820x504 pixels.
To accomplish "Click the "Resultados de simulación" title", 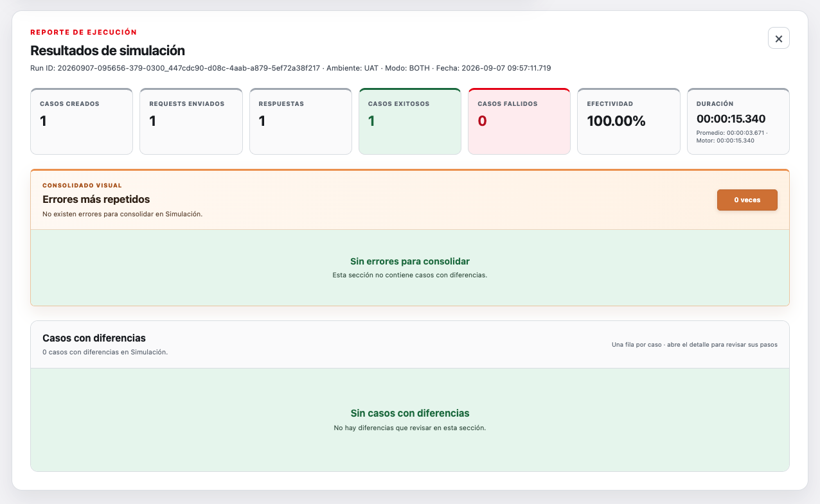I will [107, 50].
